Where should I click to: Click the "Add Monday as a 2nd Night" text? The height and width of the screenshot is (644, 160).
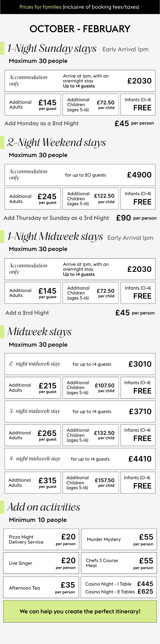42,123
